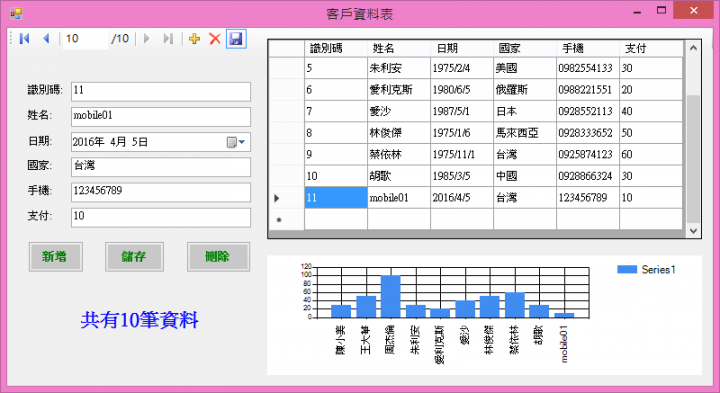This screenshot has width=720, height=393.
Task: Sort by 姓名 column header
Action: pyautogui.click(x=399, y=48)
